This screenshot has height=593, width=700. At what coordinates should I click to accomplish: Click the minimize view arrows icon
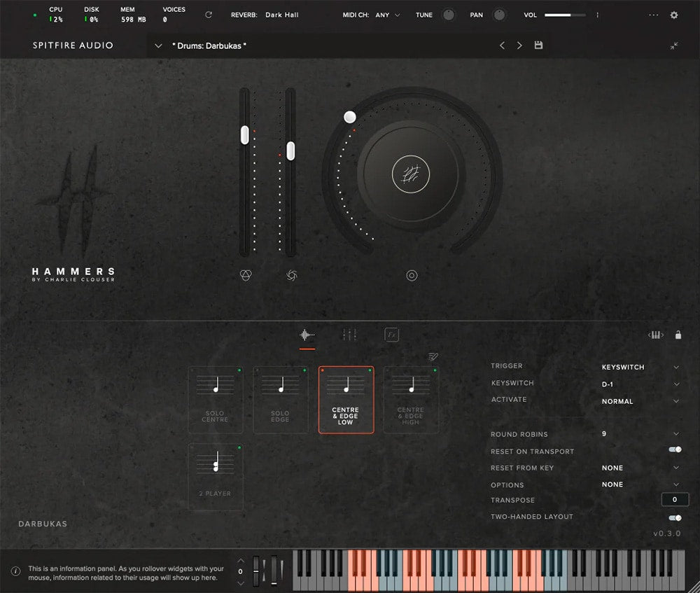(x=673, y=46)
